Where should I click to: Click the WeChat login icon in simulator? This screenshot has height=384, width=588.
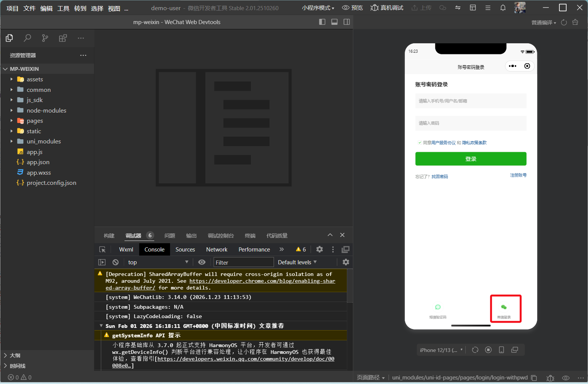[504, 308]
